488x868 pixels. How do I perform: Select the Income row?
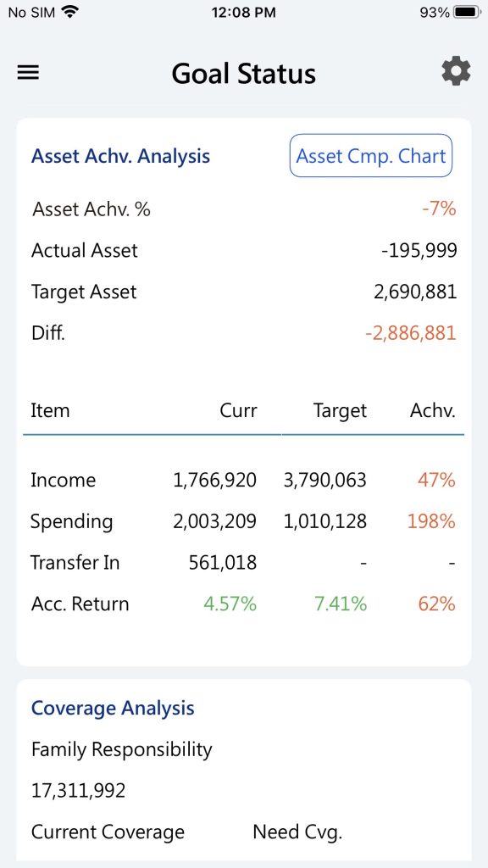(x=243, y=480)
